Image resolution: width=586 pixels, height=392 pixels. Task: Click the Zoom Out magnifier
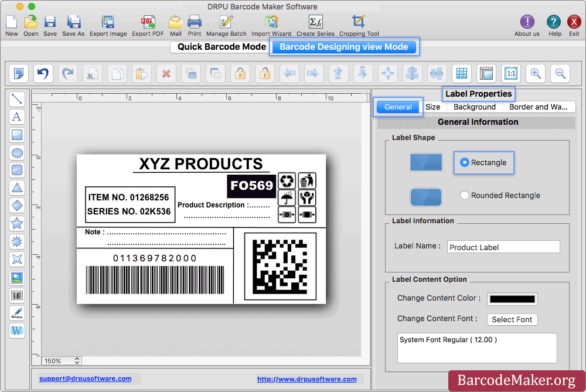[560, 73]
